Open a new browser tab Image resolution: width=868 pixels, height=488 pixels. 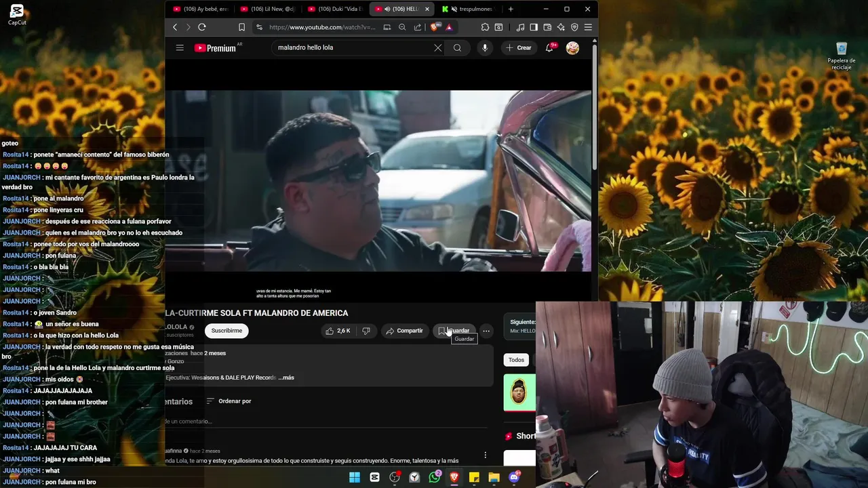(511, 9)
